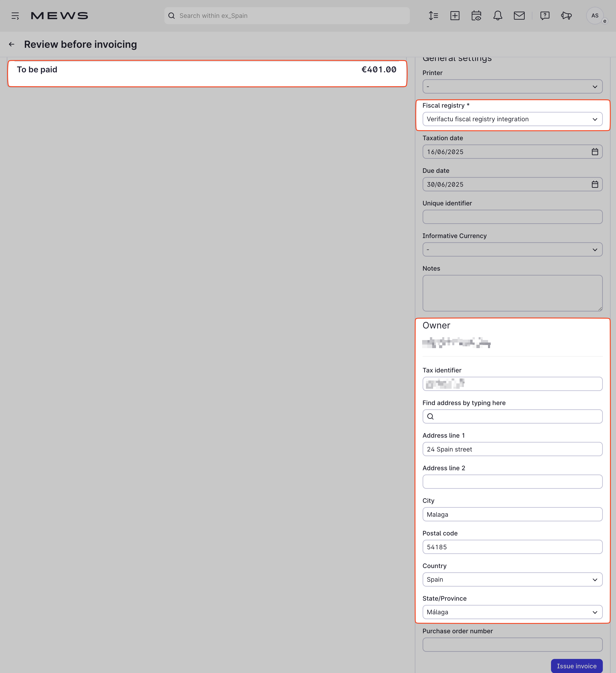Click the Purchase order number input

pos(513,645)
